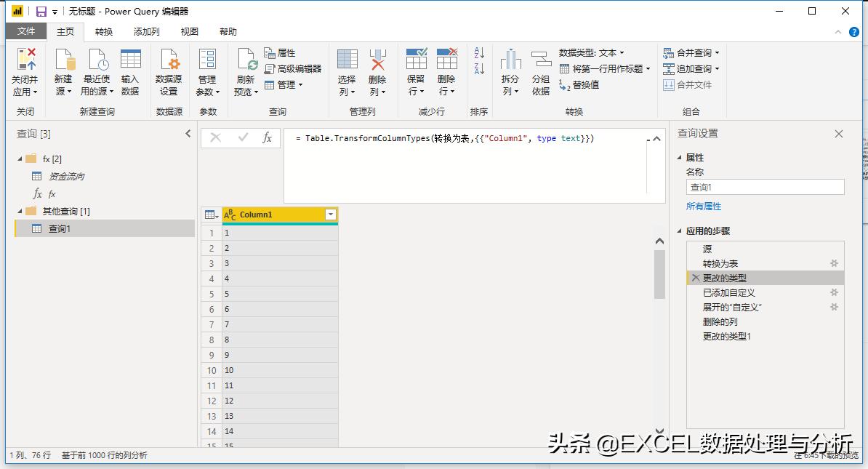868x469 pixels.
Task: Collapse the Queries pane arrow
Action: click(x=188, y=134)
